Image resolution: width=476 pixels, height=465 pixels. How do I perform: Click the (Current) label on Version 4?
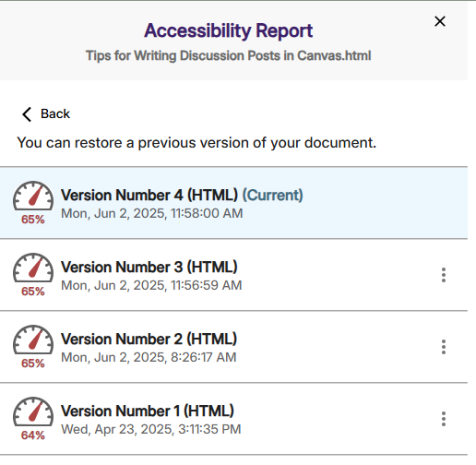coord(273,195)
